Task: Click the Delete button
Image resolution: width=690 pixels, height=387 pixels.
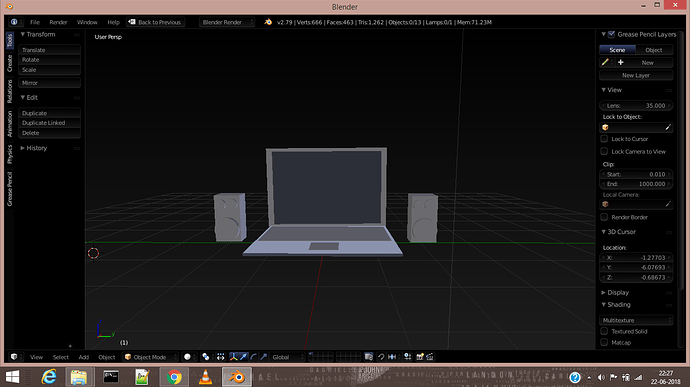Action: (x=49, y=133)
